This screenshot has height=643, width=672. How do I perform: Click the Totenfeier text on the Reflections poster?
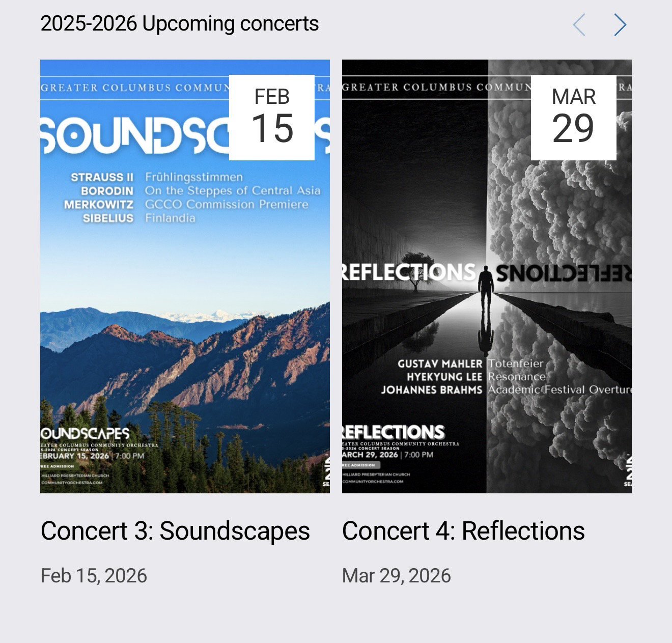click(516, 364)
